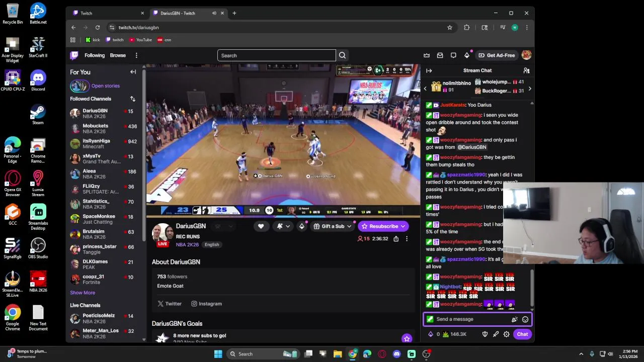Sort the Followed Channels list

pyautogui.click(x=132, y=99)
